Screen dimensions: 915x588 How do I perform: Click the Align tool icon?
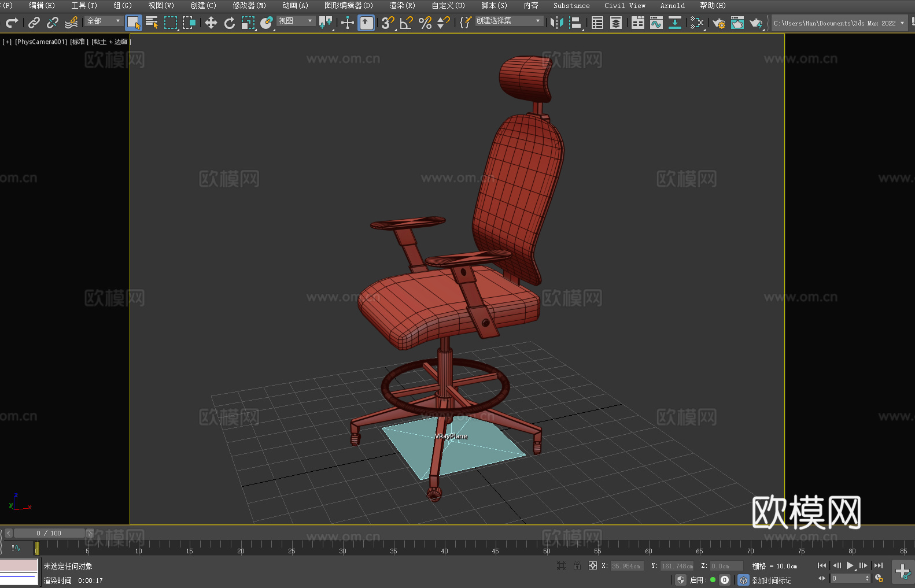[x=575, y=23]
